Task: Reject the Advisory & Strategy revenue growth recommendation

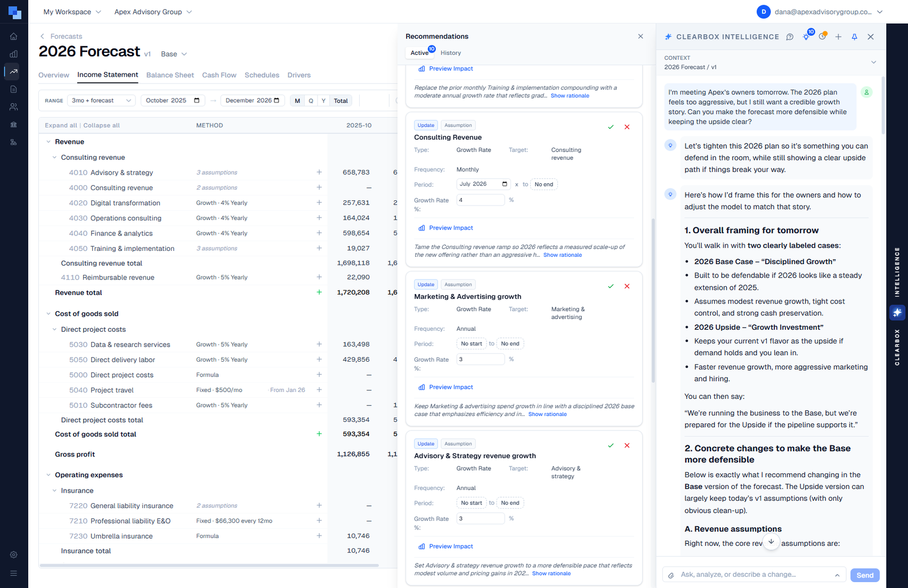Action: click(627, 445)
